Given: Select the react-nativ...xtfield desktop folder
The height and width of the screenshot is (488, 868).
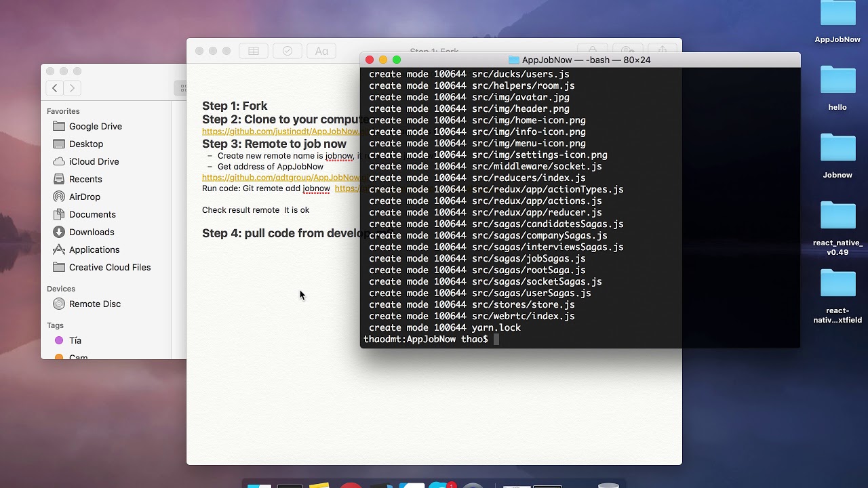Looking at the screenshot, I should tap(837, 283).
